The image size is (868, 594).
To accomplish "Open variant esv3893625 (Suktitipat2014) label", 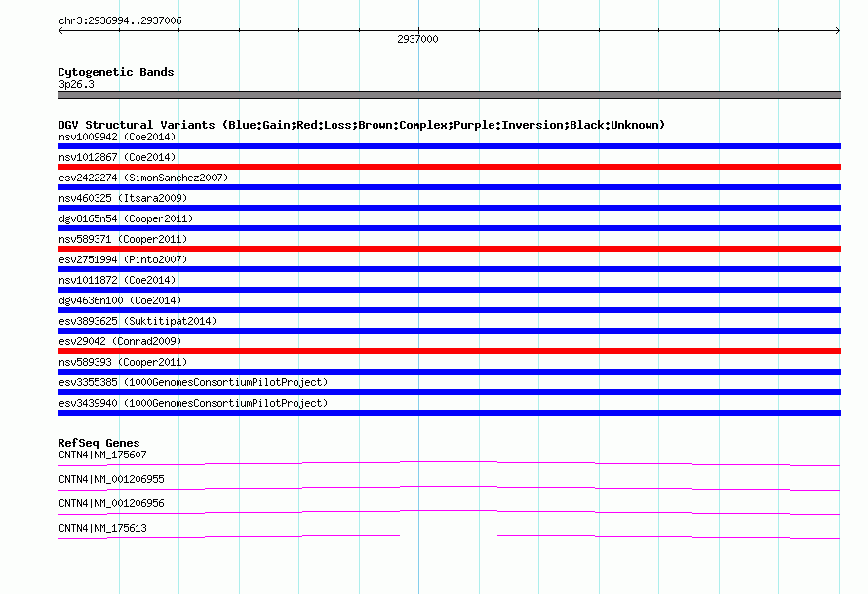I will pos(138,321).
